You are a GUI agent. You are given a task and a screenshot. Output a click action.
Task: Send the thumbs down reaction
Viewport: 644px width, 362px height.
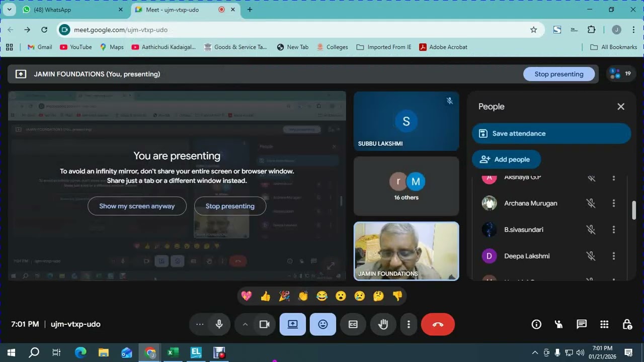point(397,296)
